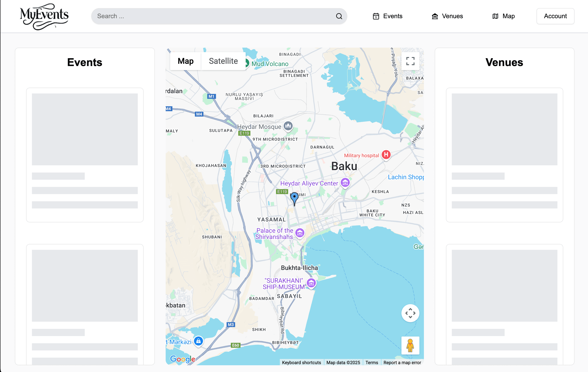The width and height of the screenshot is (588, 372).
Task: Click the Account button
Action: pyautogui.click(x=555, y=16)
